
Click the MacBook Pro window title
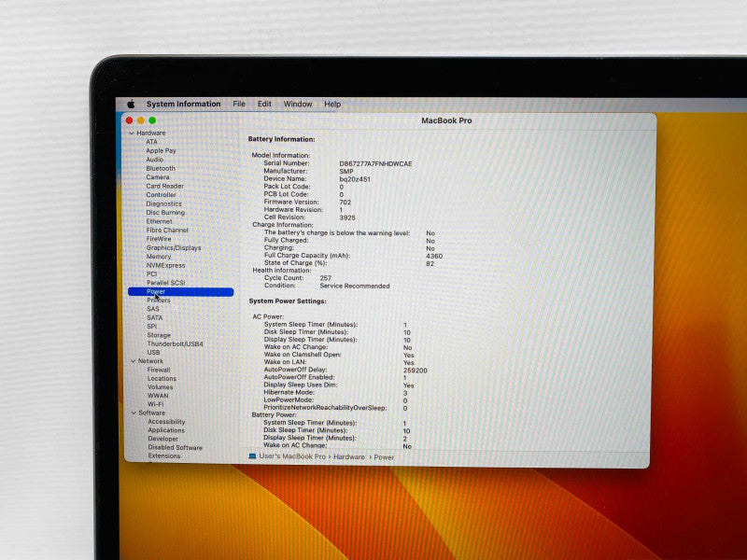(446, 120)
